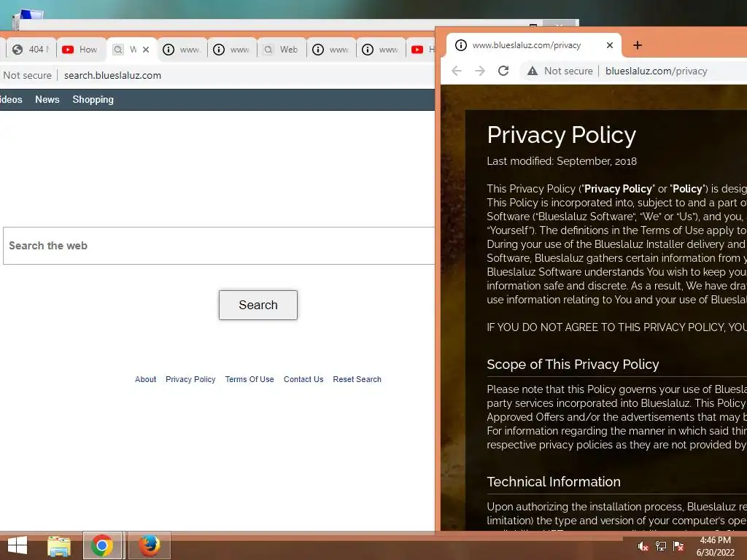Open the YouTube 'How' tab
Screen dimensions: 747x560
[x=80, y=50]
